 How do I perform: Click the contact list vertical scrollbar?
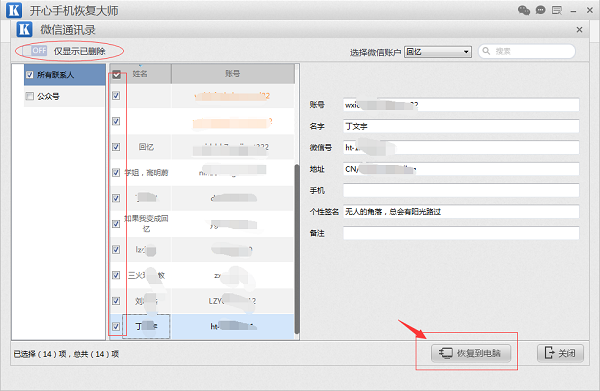pos(297,249)
